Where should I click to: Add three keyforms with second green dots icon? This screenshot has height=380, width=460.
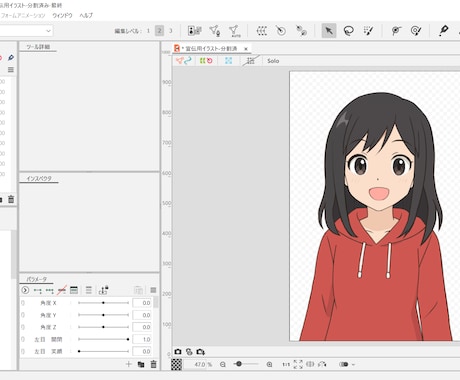point(50,291)
